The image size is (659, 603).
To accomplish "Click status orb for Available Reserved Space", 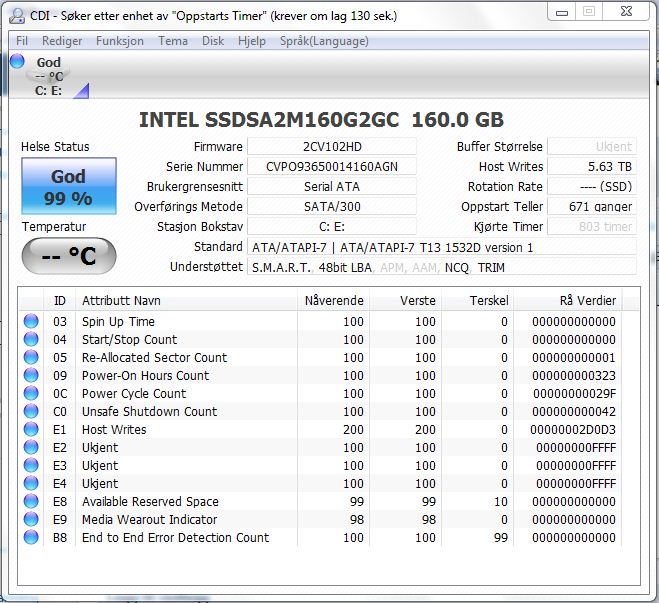I will pos(31,501).
